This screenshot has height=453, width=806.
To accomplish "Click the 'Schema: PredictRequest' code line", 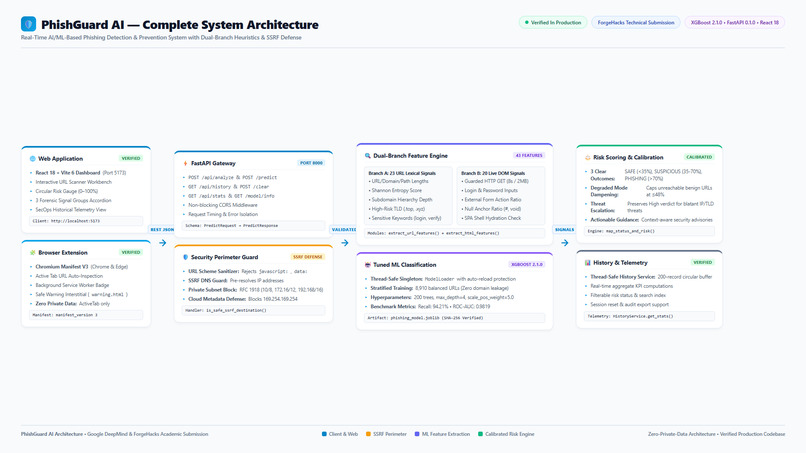I will (253, 226).
